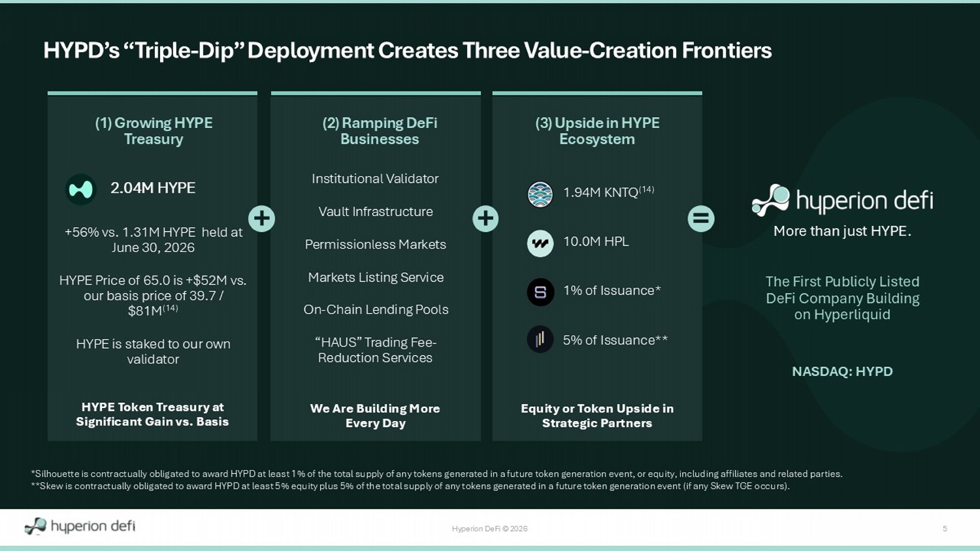Click the "1% of Issuance*" text
Image resolution: width=980 pixels, height=551 pixels.
pos(612,291)
